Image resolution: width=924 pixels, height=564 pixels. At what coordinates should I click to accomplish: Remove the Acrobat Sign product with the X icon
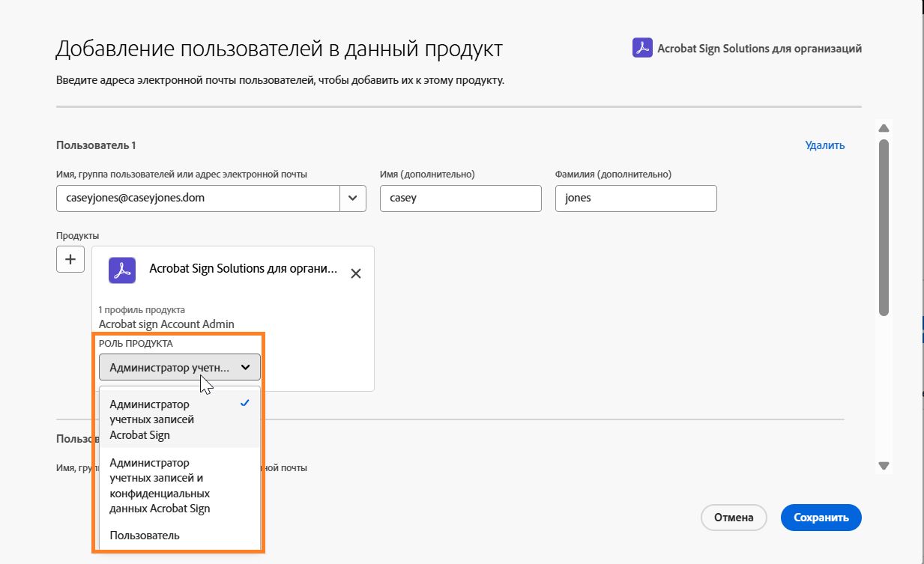click(356, 273)
